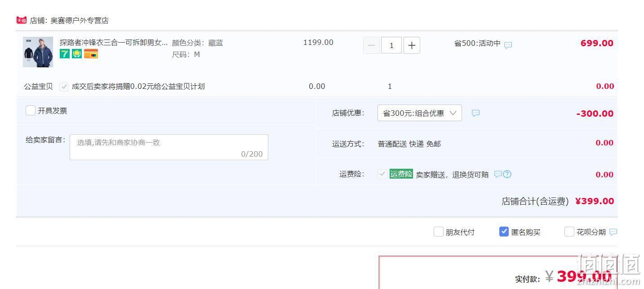Click the 实付款 label
The height and width of the screenshot is (289, 644).
[x=528, y=279]
